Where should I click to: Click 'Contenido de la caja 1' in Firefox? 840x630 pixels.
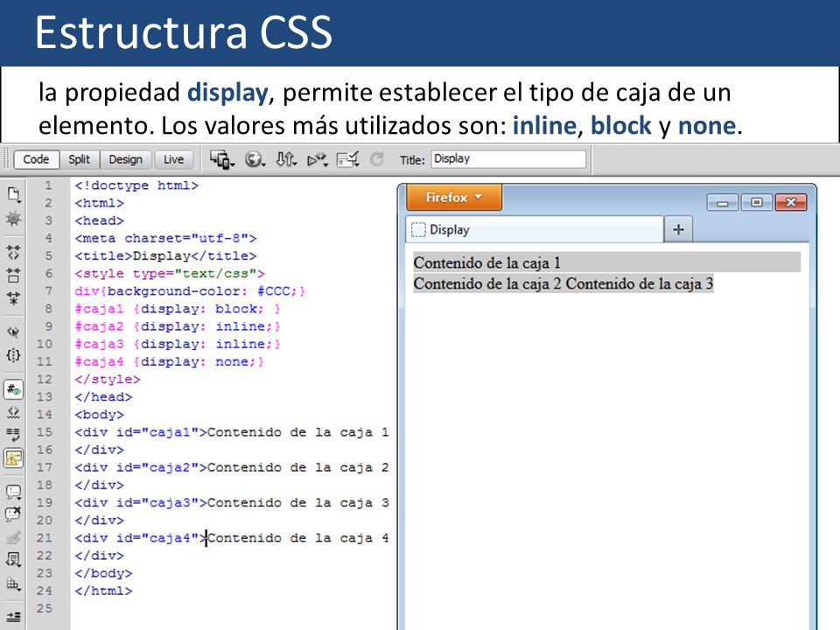click(x=487, y=263)
